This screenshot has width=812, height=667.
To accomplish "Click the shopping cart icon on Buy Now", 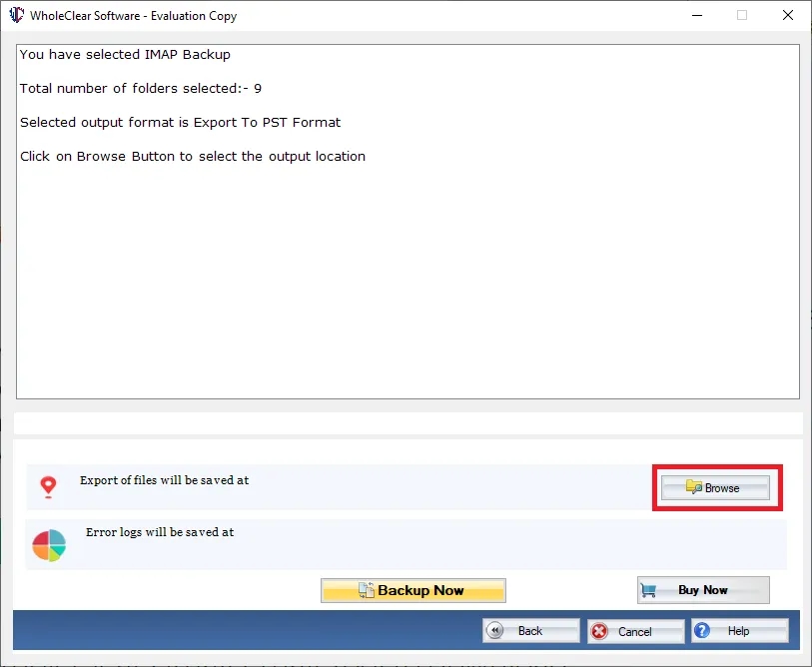I will coord(648,590).
